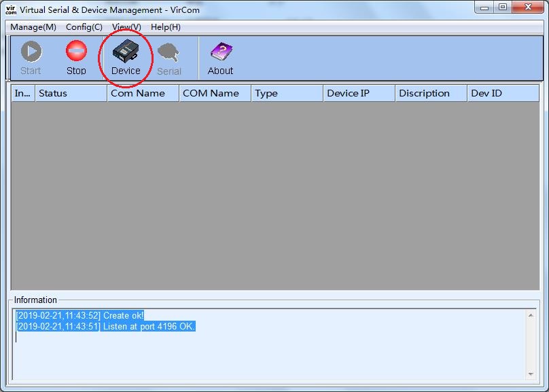Click the Discription column header

click(x=431, y=93)
